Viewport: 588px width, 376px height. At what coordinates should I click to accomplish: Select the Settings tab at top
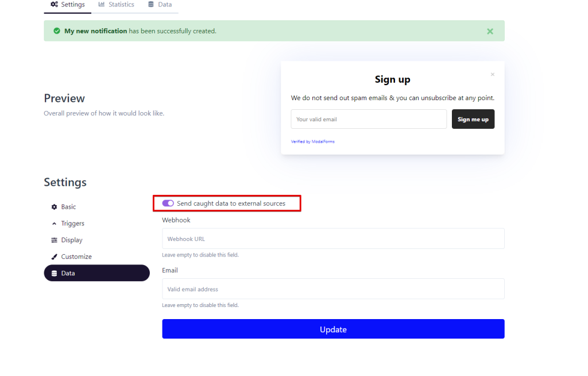coord(67,5)
